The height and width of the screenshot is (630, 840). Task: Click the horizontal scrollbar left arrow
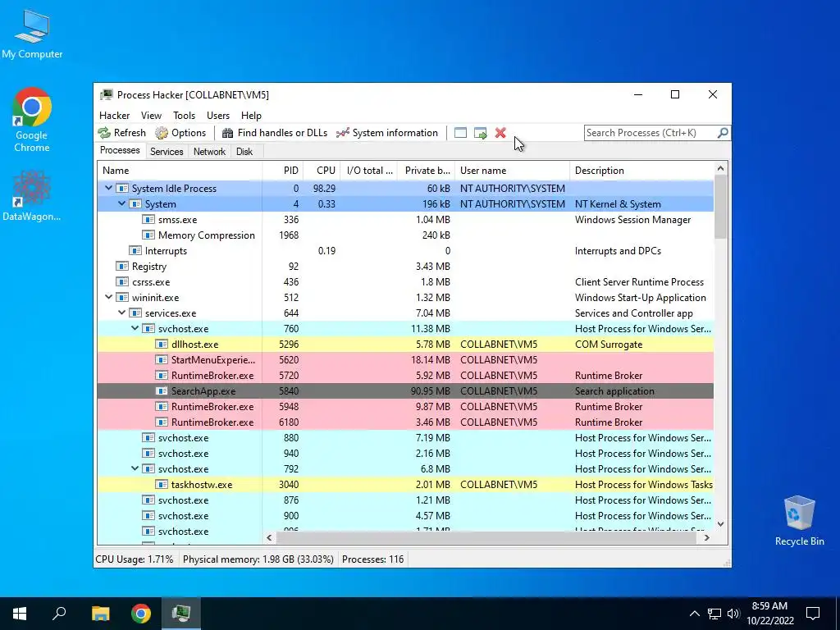269,537
